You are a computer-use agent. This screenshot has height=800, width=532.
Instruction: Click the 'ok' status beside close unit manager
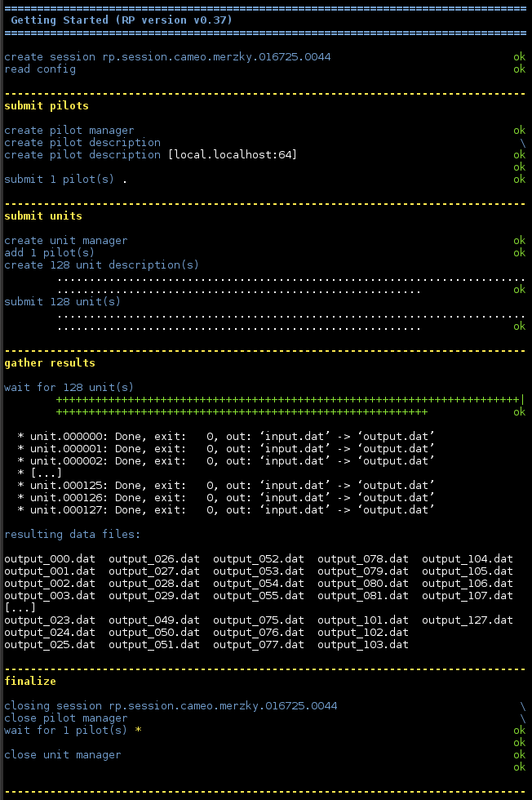[x=519, y=754]
